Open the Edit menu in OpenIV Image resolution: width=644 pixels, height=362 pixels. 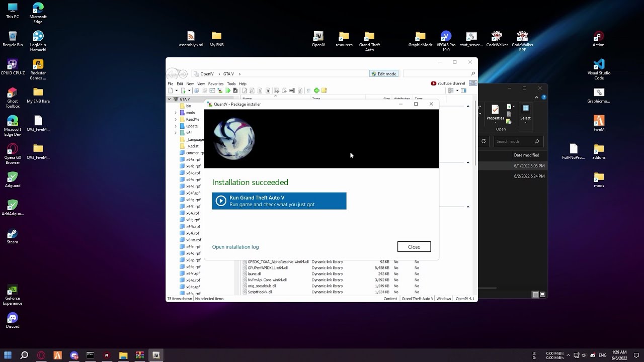[x=180, y=84]
